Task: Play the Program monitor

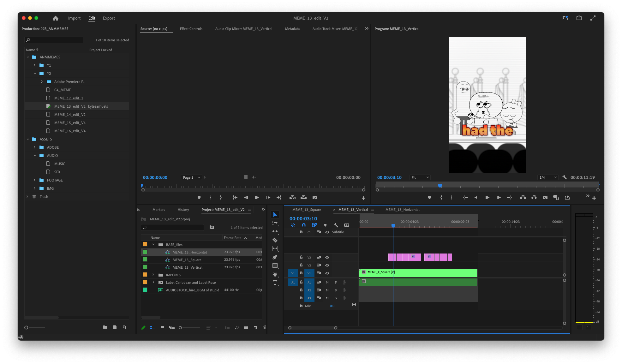Action: pyautogui.click(x=487, y=198)
